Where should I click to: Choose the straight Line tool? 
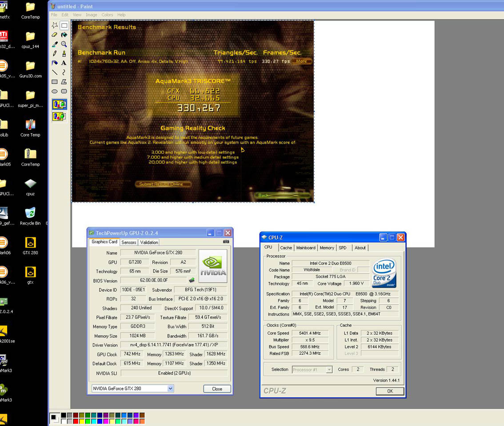[x=55, y=72]
